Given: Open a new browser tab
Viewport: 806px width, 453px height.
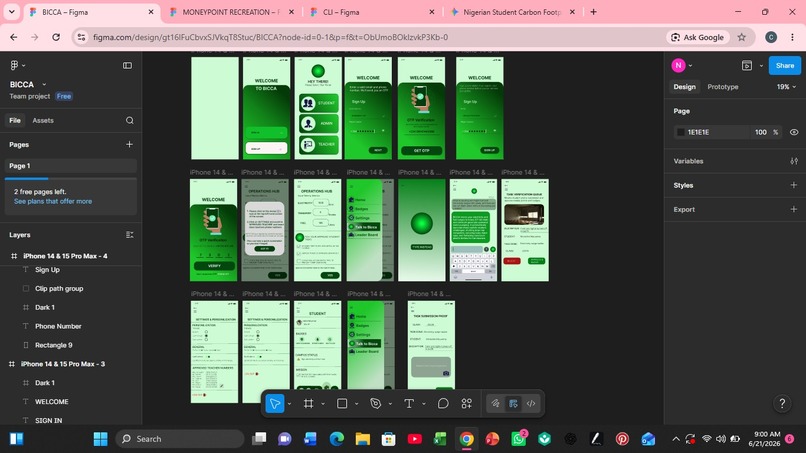Looking at the screenshot, I should click(593, 12).
